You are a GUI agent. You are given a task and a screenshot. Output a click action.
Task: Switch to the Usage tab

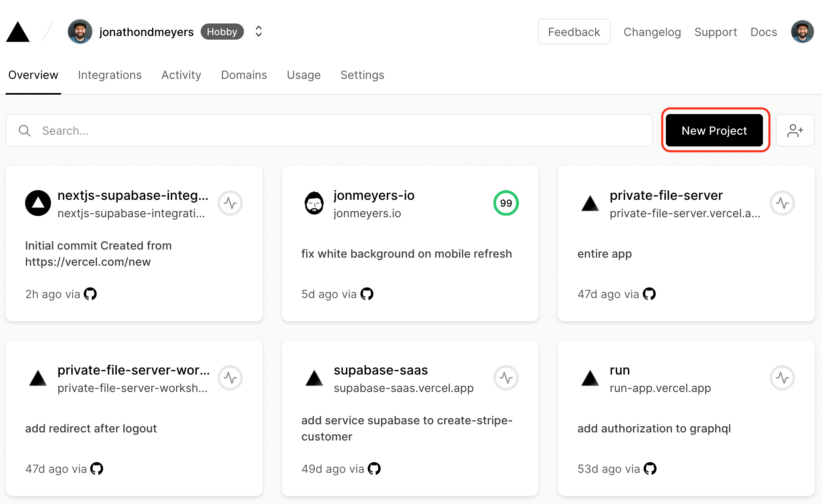point(304,75)
